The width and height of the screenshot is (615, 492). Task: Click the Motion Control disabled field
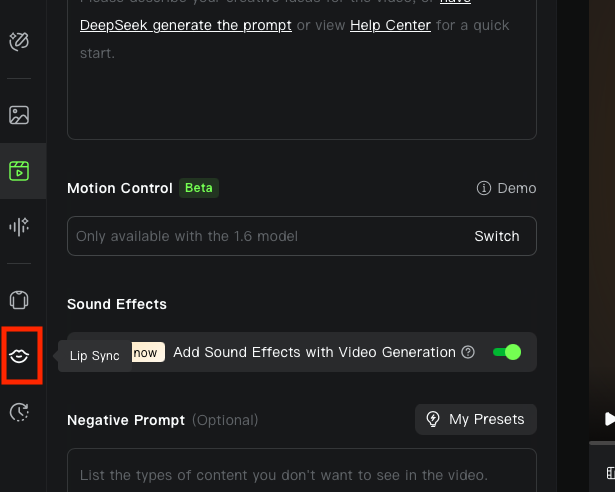[302, 236]
